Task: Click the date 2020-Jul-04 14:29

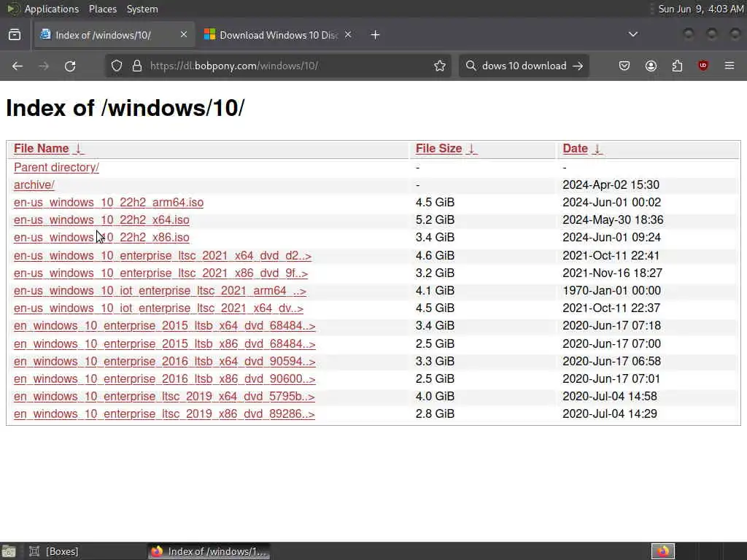Action: (x=610, y=414)
